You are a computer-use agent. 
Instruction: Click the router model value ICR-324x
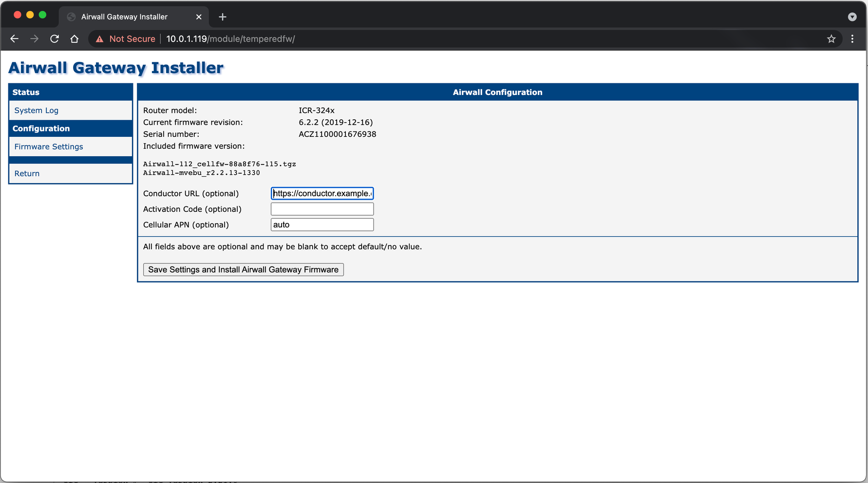(x=317, y=111)
